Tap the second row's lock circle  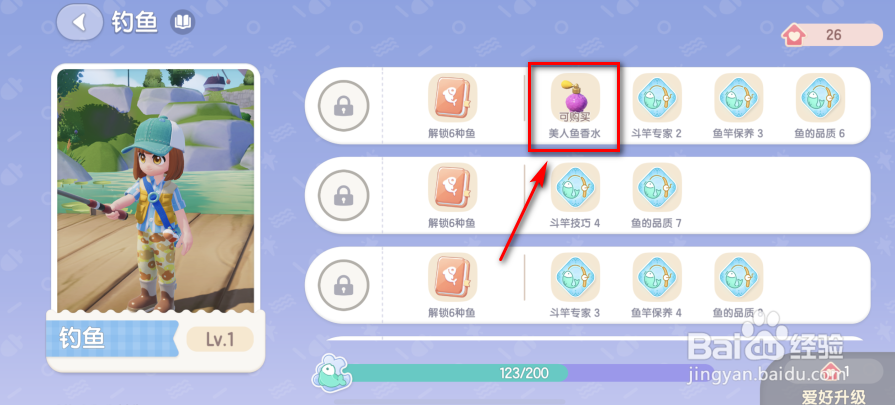click(343, 196)
